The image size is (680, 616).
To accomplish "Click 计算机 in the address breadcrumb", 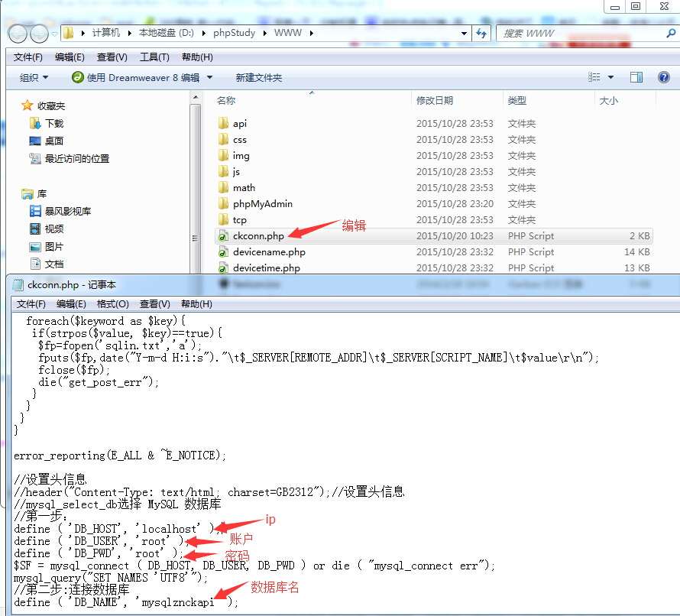I will 105,33.
